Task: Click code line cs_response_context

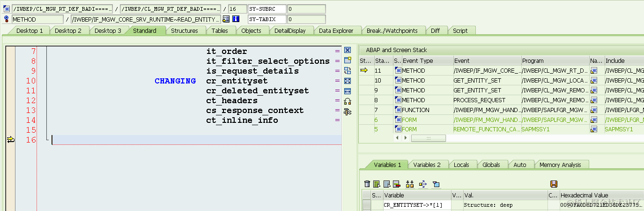Action: [x=255, y=110]
